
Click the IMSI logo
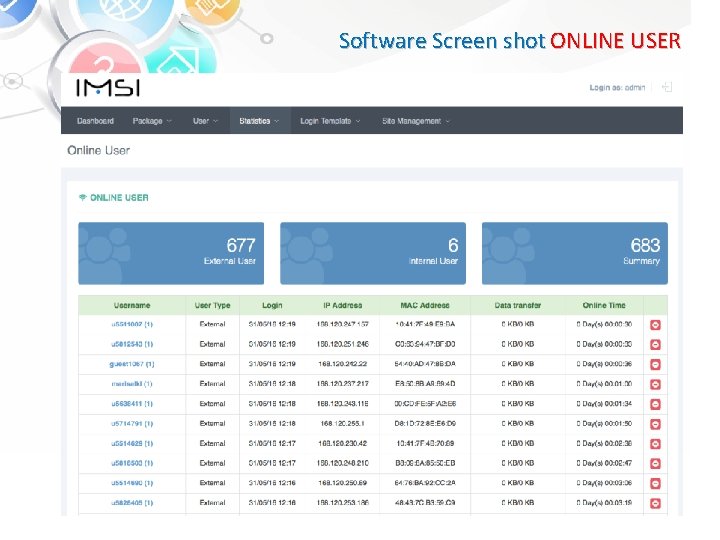[x=108, y=88]
